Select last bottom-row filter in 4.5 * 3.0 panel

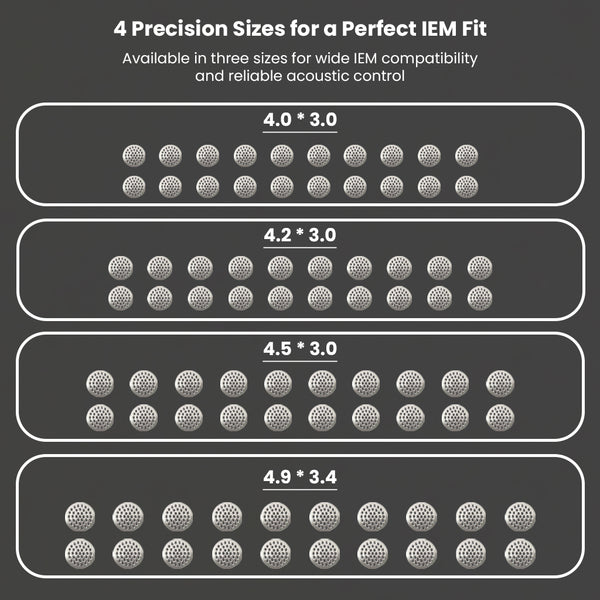[500, 416]
